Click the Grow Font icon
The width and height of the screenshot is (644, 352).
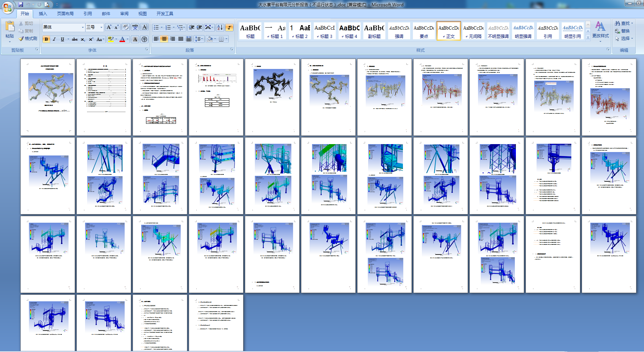[109, 27]
